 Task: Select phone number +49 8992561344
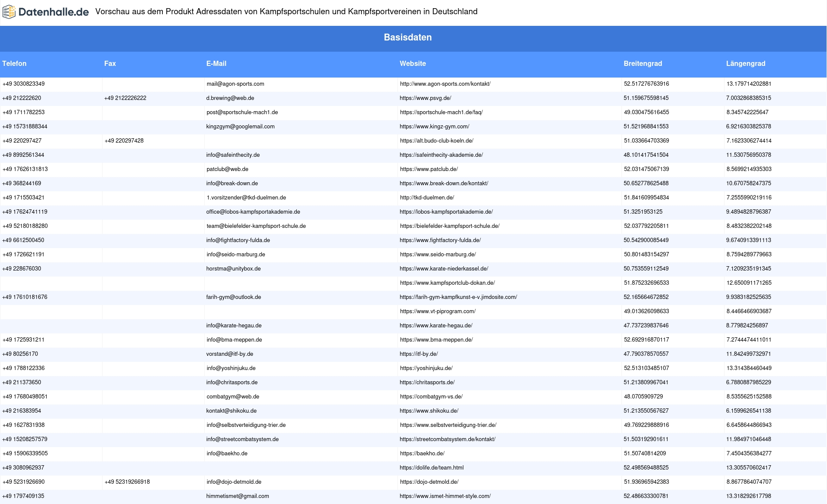pyautogui.click(x=23, y=155)
